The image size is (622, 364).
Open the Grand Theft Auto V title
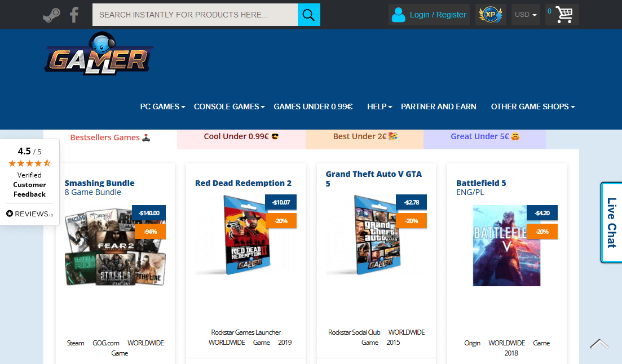point(374,179)
